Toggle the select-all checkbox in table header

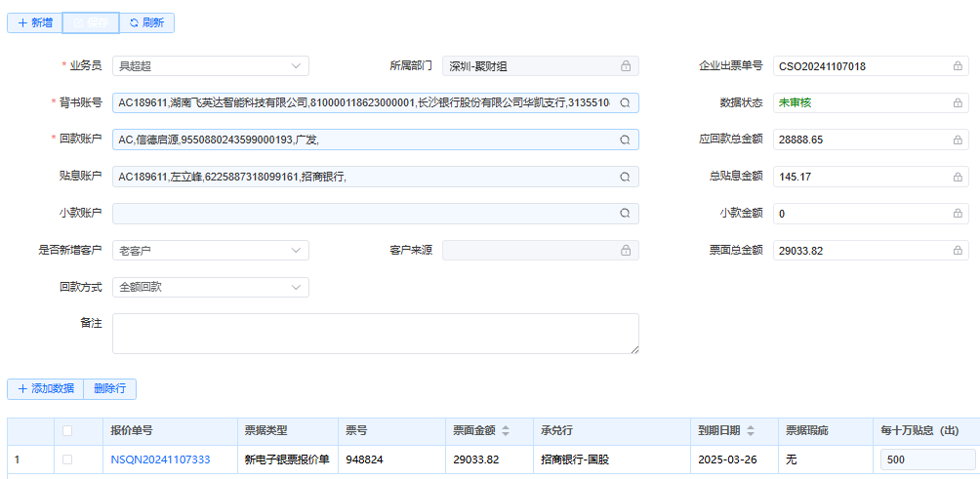[x=67, y=430]
